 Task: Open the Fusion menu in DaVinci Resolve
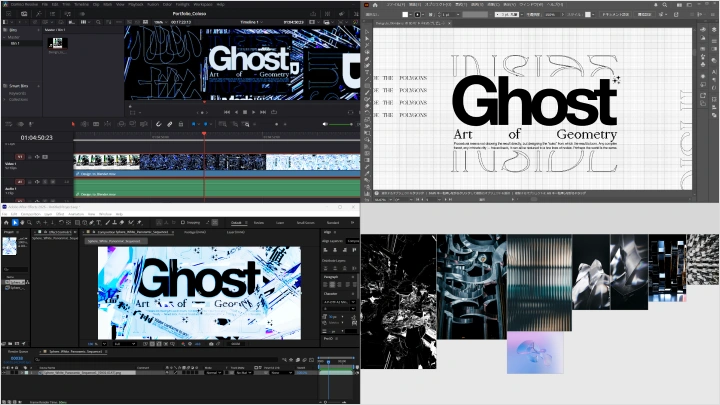(153, 4)
